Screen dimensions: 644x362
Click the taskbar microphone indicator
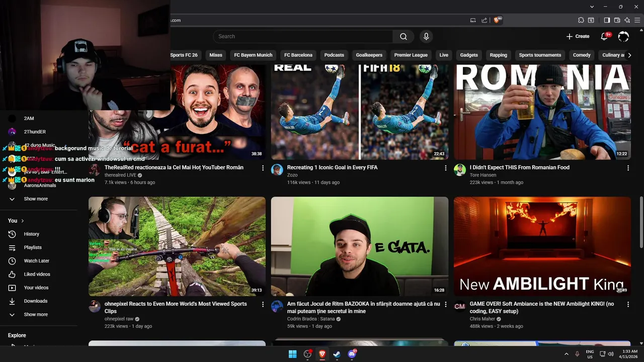tap(577, 354)
